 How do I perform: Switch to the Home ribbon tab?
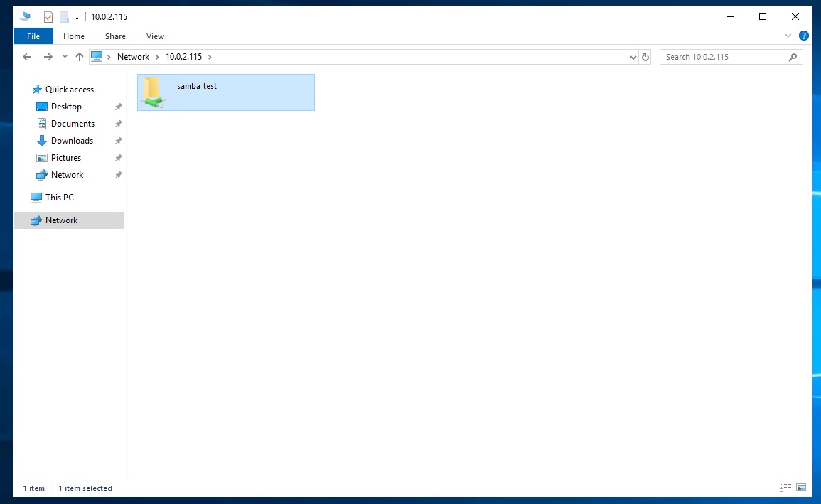pos(74,36)
